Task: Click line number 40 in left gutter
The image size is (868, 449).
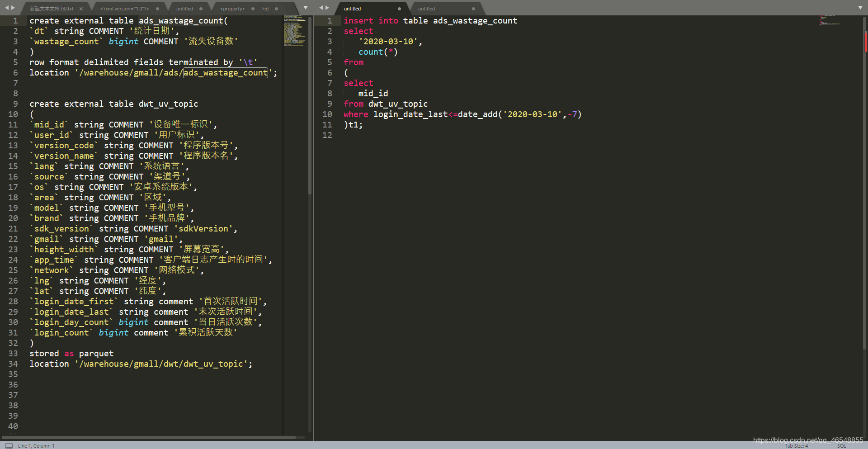Action: pos(13,426)
